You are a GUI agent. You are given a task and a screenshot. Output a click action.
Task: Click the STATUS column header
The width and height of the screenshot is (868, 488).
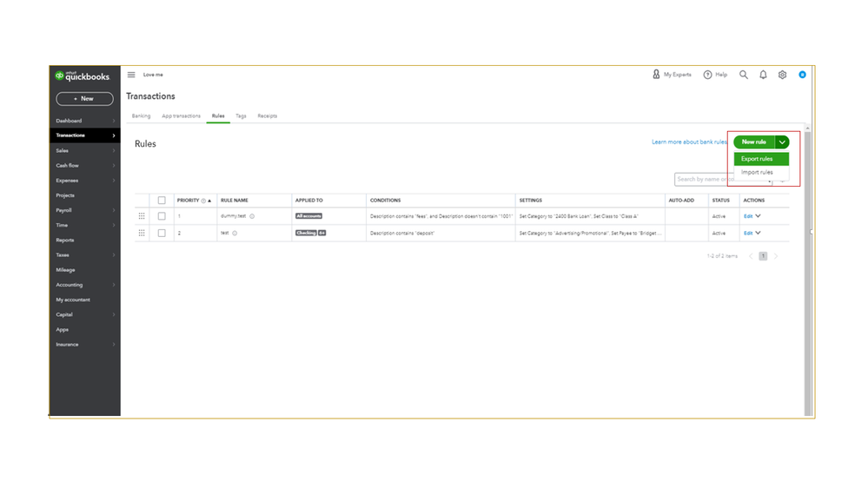click(721, 201)
